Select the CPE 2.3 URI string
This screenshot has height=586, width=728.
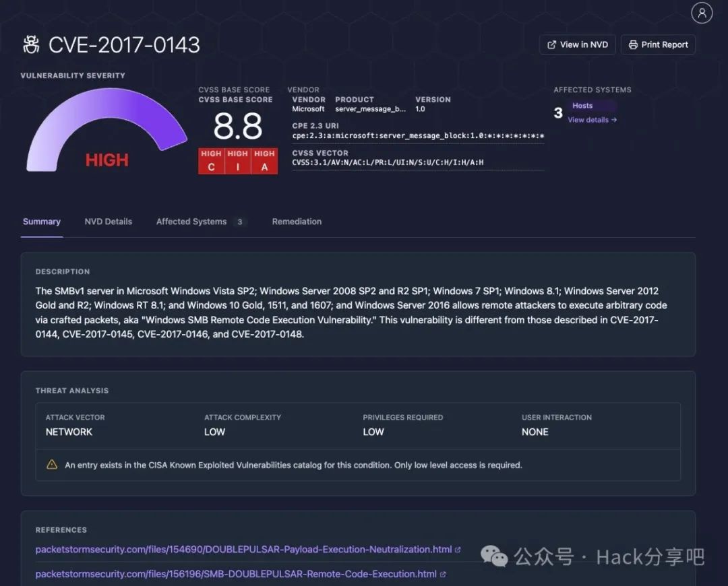[418, 136]
